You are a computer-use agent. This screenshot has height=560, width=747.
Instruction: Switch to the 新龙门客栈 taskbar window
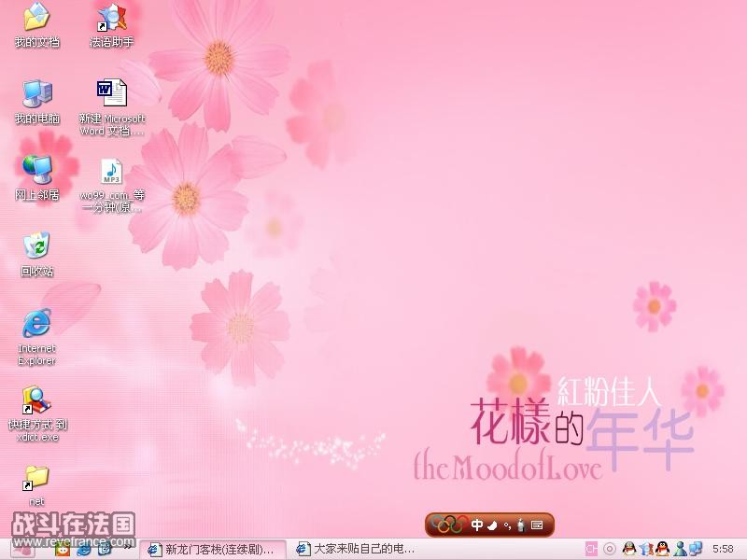pyautogui.click(x=214, y=549)
